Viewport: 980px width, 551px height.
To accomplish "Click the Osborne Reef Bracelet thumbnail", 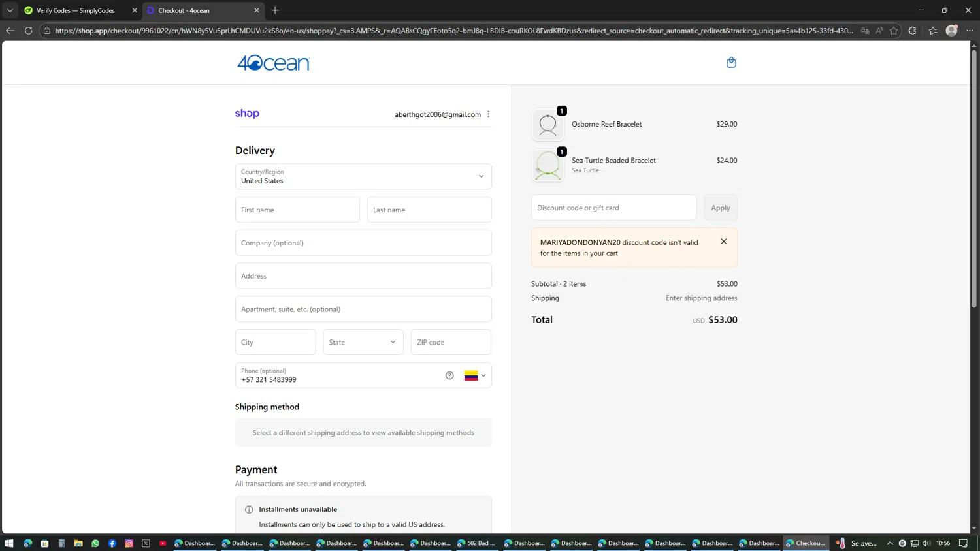I will coord(547,124).
